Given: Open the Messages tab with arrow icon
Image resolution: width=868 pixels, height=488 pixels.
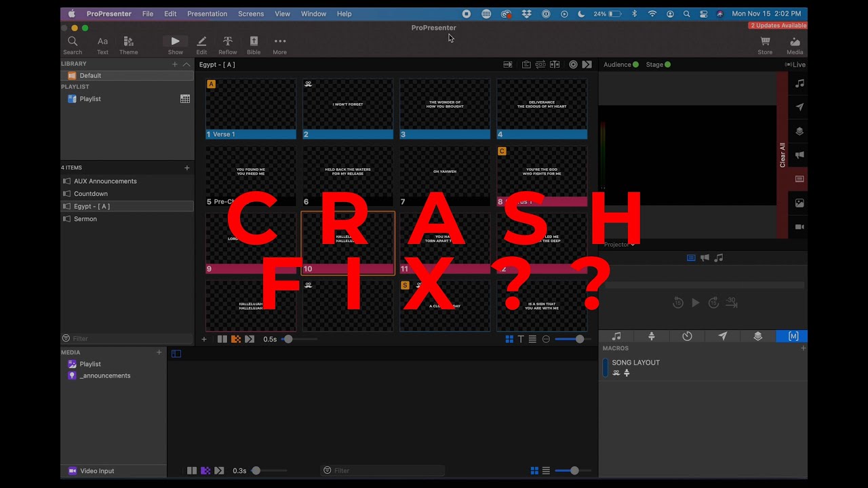Looking at the screenshot, I should (723, 336).
